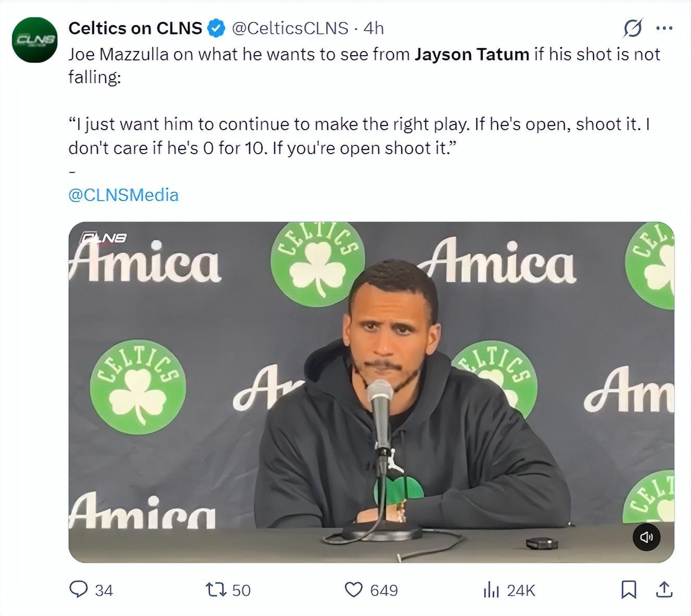Play the Joe Mazzulla press conference video
This screenshot has width=691, height=616.
pyautogui.click(x=371, y=392)
